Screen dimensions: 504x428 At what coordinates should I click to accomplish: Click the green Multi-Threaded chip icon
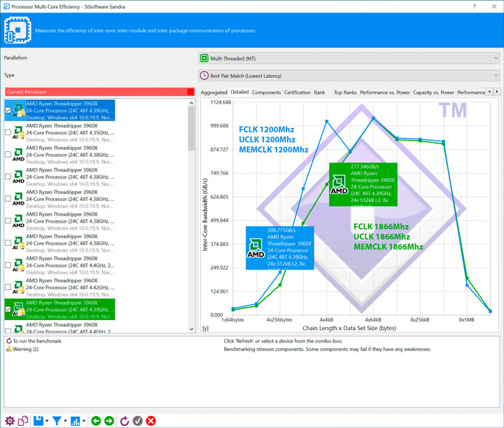point(204,58)
